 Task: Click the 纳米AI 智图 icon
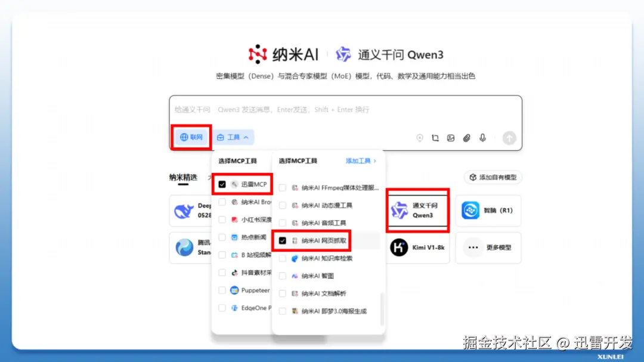click(x=295, y=276)
